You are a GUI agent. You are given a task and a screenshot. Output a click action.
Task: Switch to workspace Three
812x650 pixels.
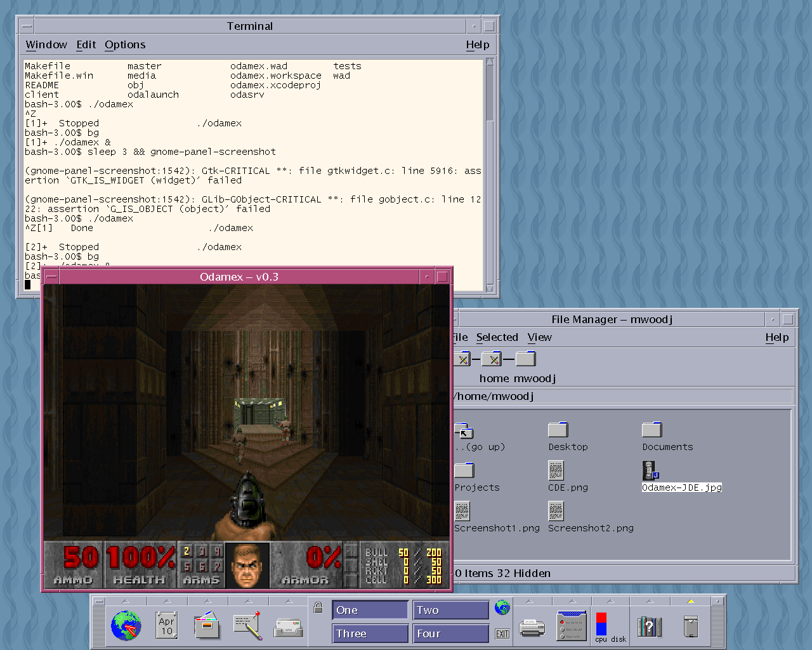click(370, 633)
